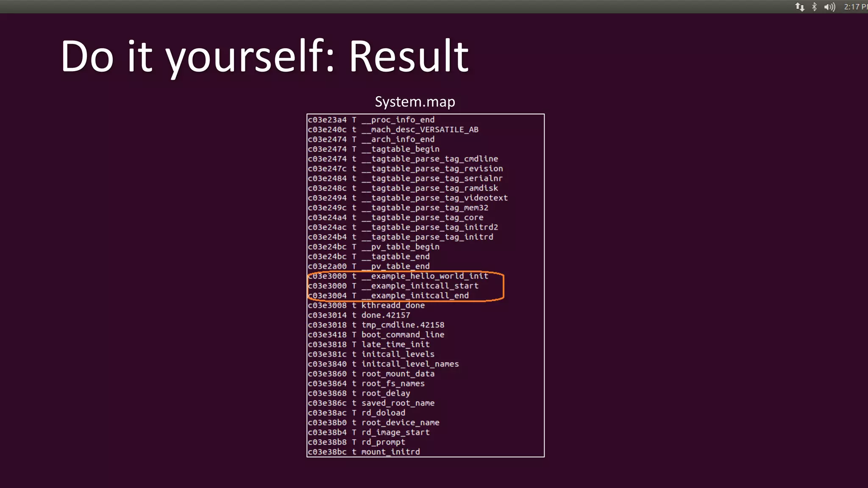Select the root_delay line
The image size is (868, 488).
[359, 393]
